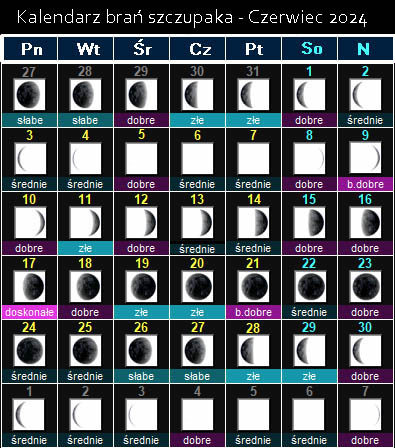
Task: Click the N Sunday header
Action: [x=365, y=49]
